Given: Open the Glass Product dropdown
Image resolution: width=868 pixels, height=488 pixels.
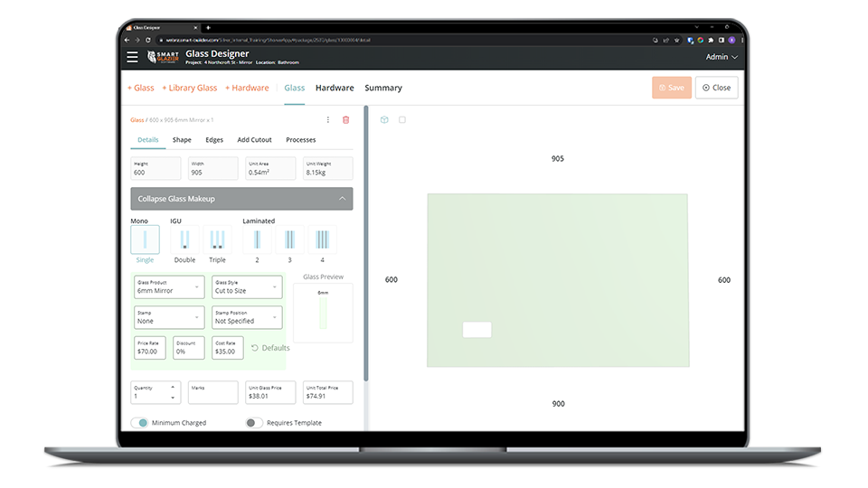Looking at the screenshot, I should pyautogui.click(x=169, y=288).
